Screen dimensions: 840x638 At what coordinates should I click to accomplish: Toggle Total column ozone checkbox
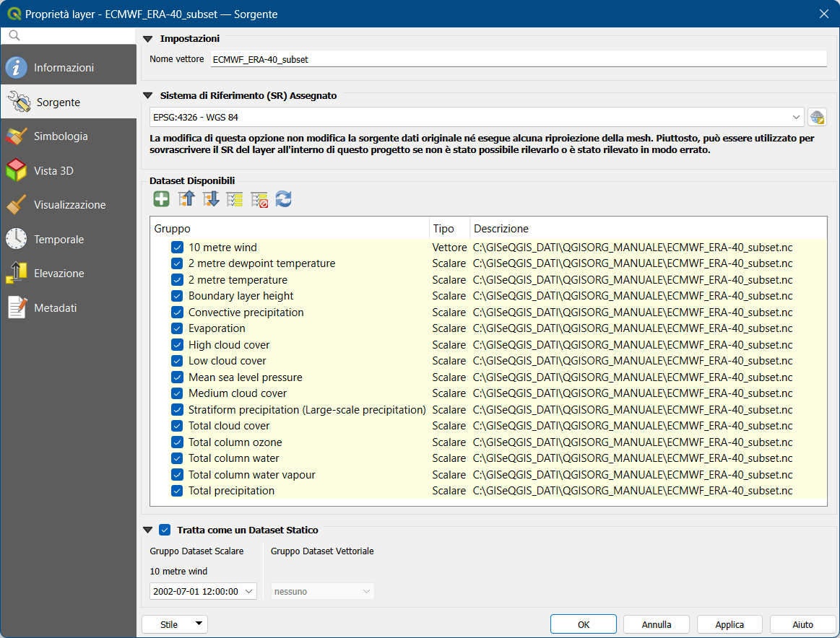[177, 442]
